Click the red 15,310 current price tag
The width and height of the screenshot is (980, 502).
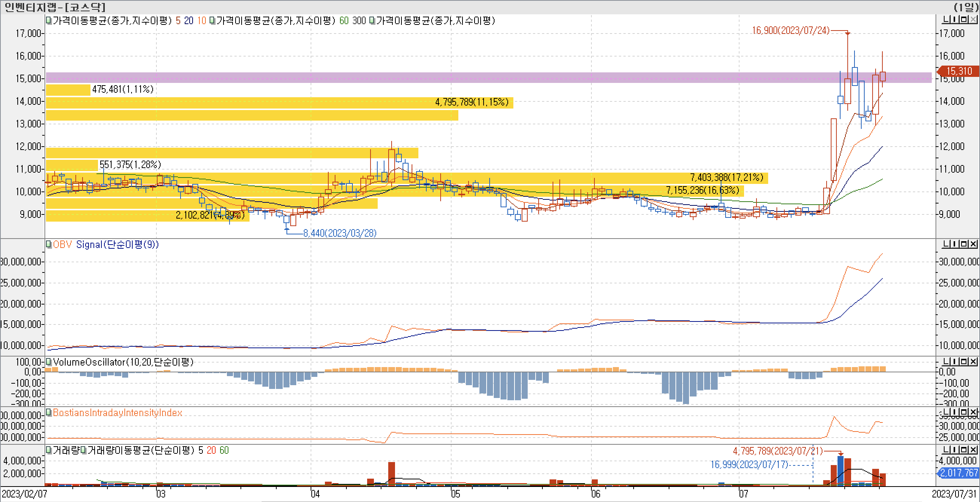959,71
